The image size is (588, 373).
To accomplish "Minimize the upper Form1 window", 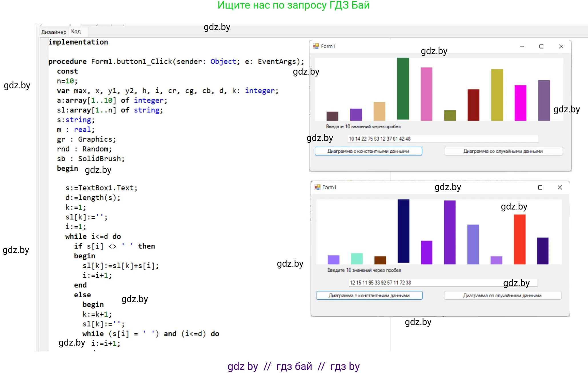I will point(522,46).
